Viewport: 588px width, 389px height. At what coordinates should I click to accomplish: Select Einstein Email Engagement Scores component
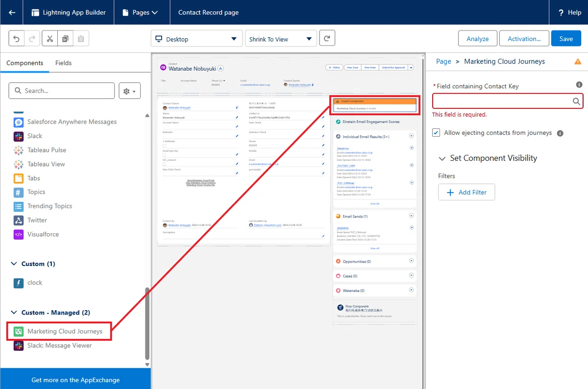click(x=374, y=122)
